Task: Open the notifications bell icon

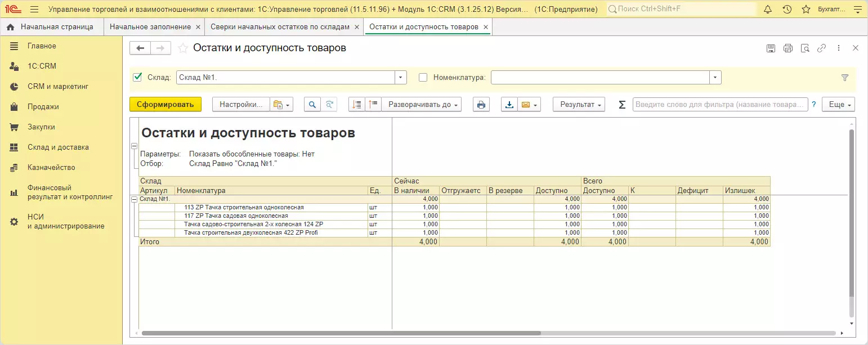Action: point(768,10)
